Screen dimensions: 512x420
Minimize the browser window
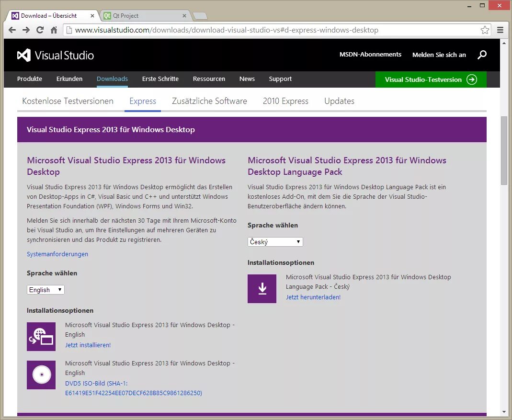[469, 6]
